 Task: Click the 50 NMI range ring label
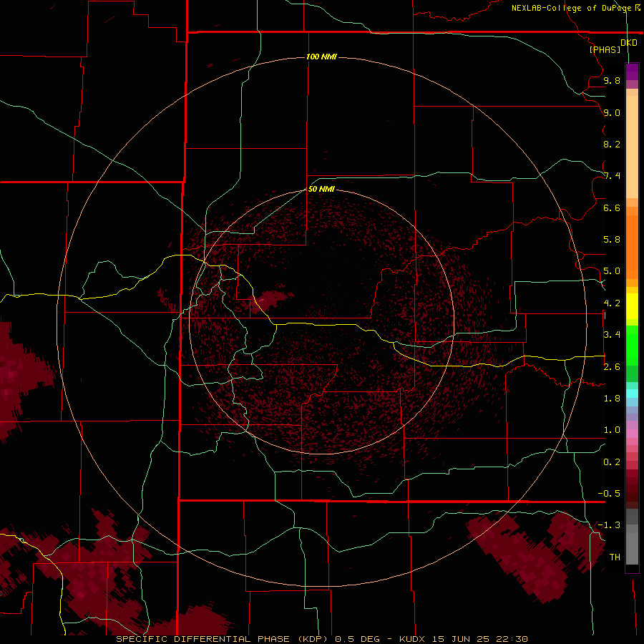(x=321, y=189)
